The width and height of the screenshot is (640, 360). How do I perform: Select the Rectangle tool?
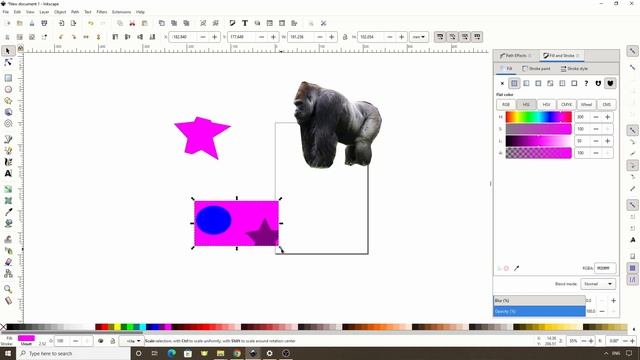(x=8, y=78)
